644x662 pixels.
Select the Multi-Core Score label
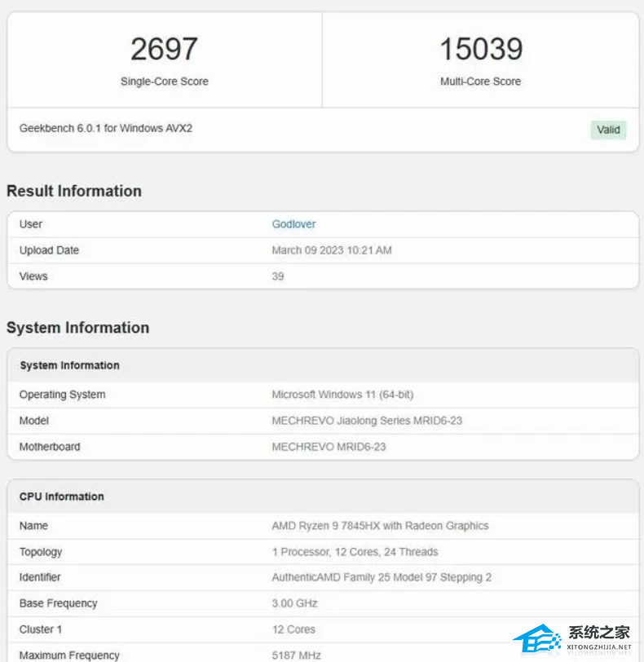point(480,82)
